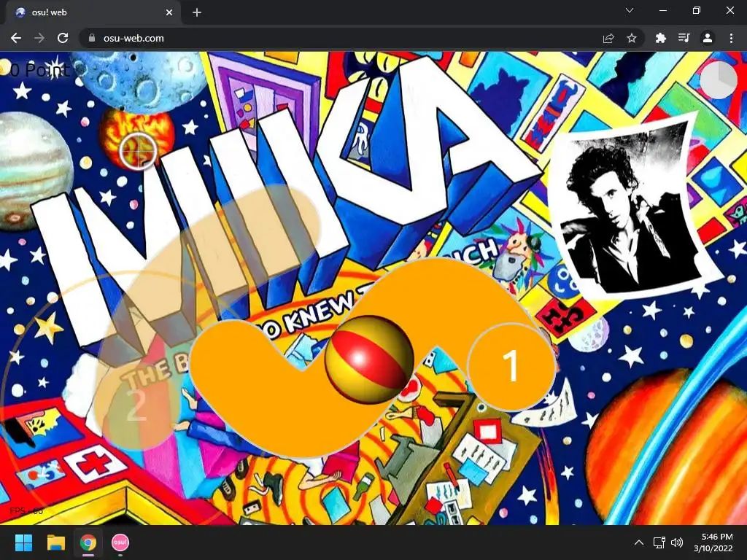The height and width of the screenshot is (560, 747).
Task: Open the Chrome three-dot menu
Action: pos(731,38)
